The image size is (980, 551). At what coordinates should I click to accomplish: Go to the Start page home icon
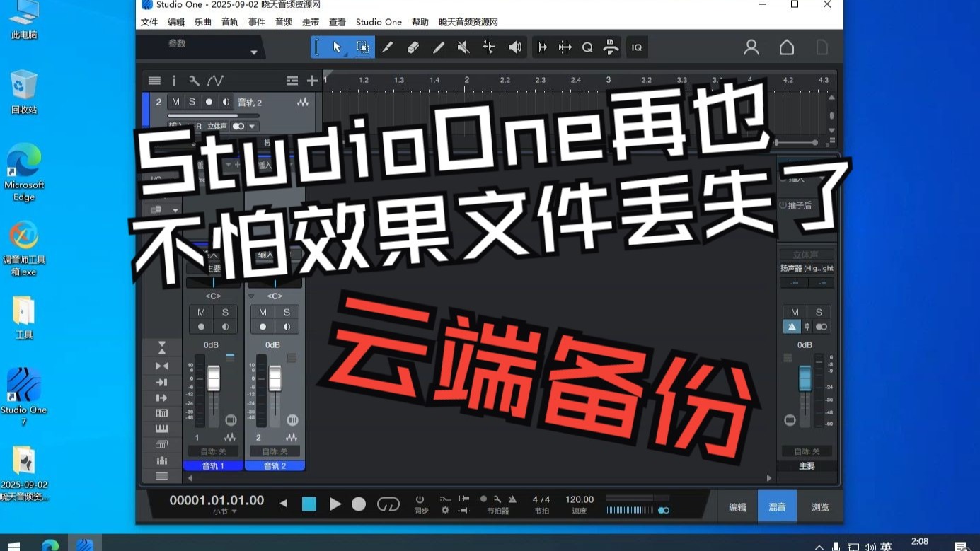point(787,47)
